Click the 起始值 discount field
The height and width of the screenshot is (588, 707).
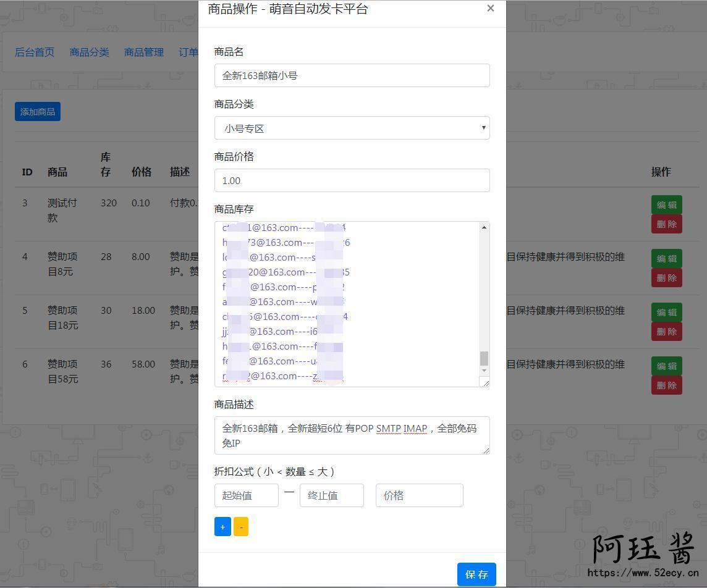pyautogui.click(x=246, y=495)
